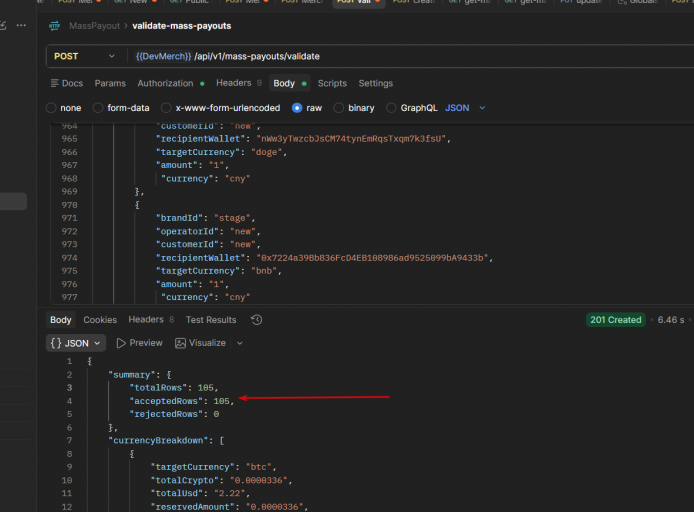Screen dimensions: 694x512
Task: Click the validate-mass-payouts request name
Action: click(x=182, y=26)
